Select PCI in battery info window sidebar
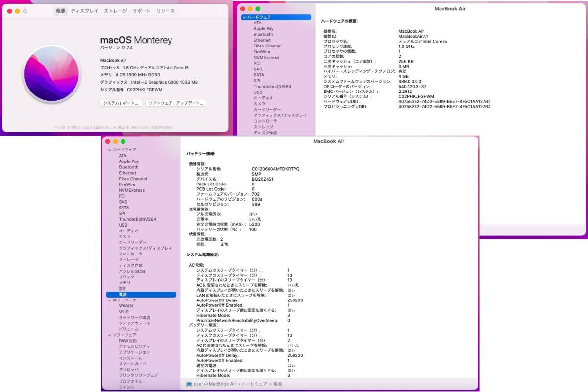Screen dimensions: 588x392 [x=122, y=196]
